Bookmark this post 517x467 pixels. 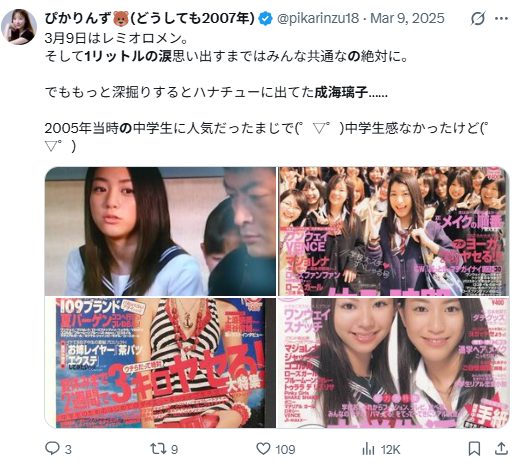pos(474,449)
